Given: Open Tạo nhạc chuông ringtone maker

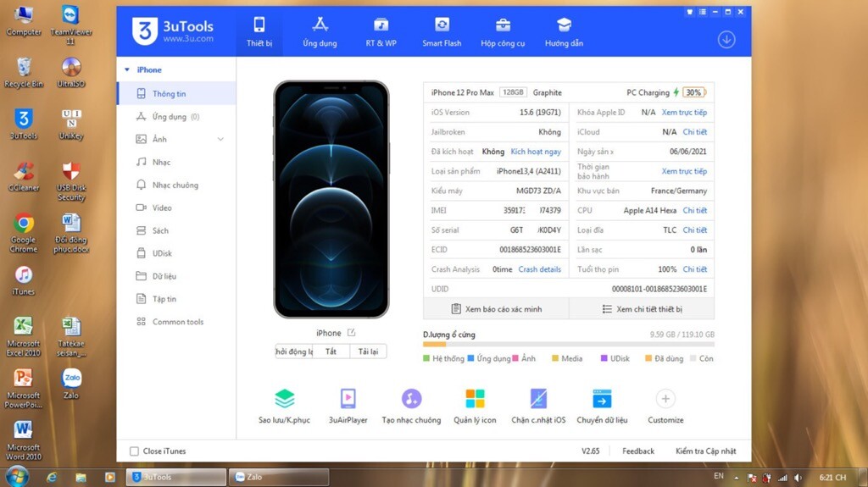Looking at the screenshot, I should point(411,406).
